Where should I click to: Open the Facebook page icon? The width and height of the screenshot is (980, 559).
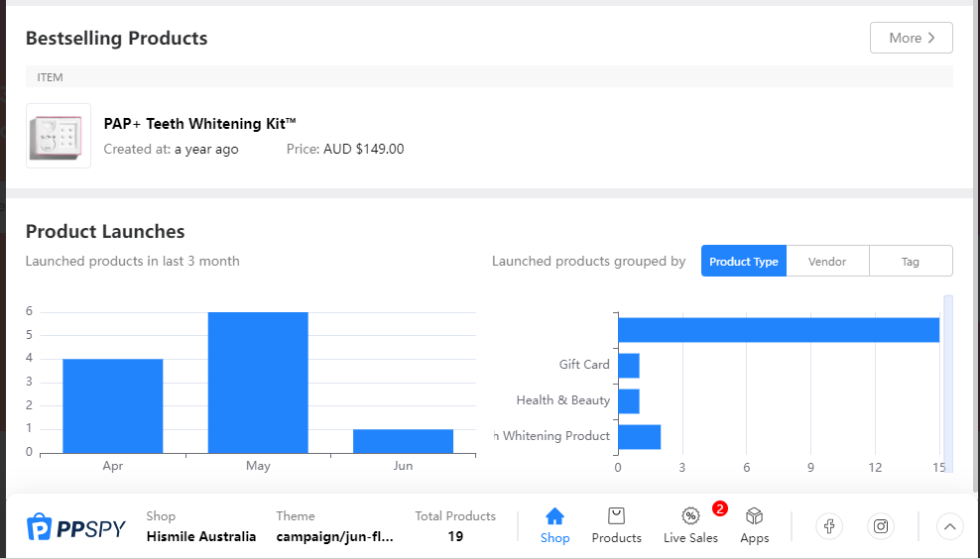(829, 526)
